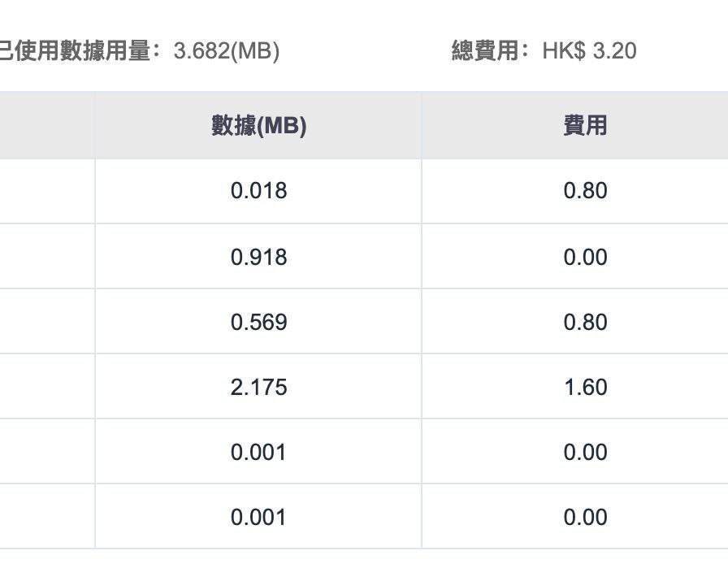728x564 pixels.
Task: Click the 已使用數據用量 label
Action: click(76, 50)
